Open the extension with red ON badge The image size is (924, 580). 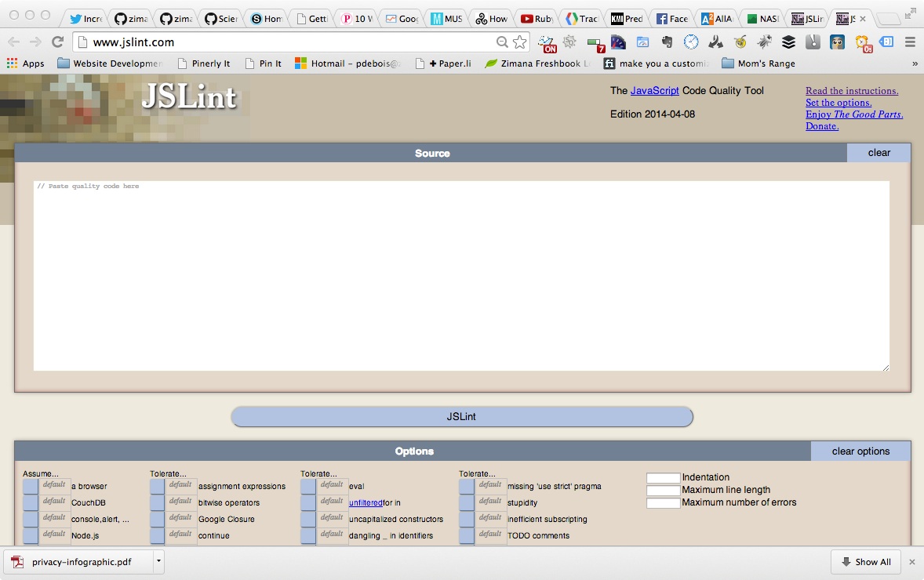(547, 44)
